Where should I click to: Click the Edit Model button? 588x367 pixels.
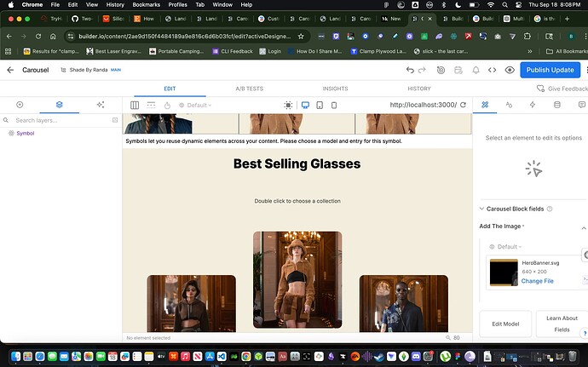[505, 324]
